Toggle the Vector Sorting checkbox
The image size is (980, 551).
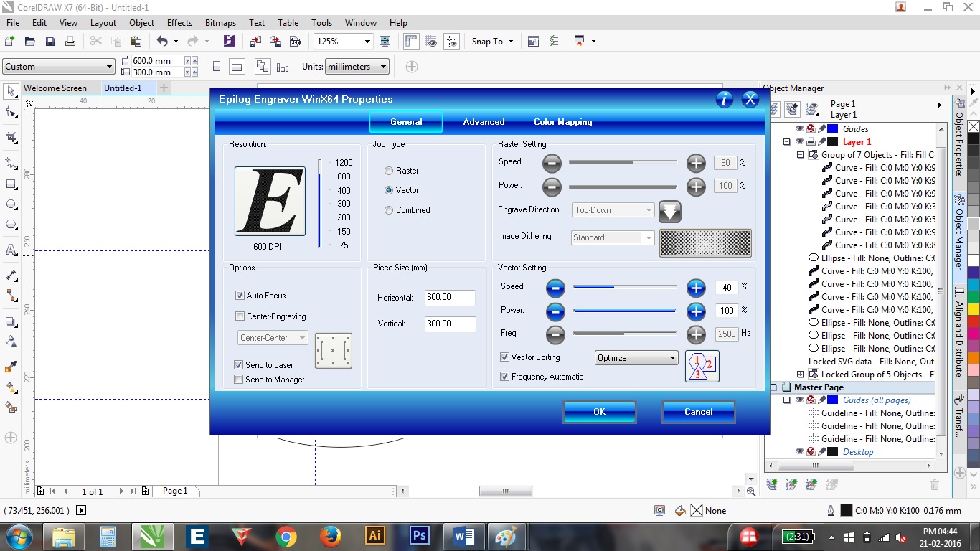click(x=505, y=357)
